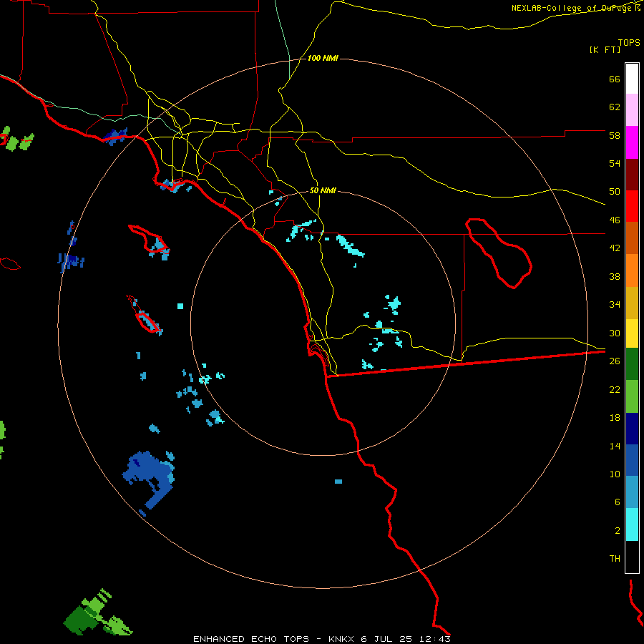Click the 58 scale label
644x644 pixels.
[615, 135]
